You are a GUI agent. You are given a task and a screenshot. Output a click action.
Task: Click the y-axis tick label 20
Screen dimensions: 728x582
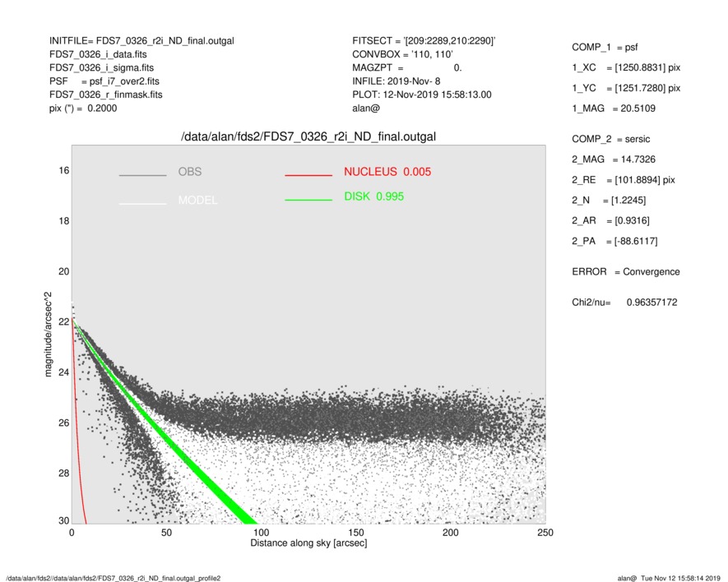click(64, 271)
